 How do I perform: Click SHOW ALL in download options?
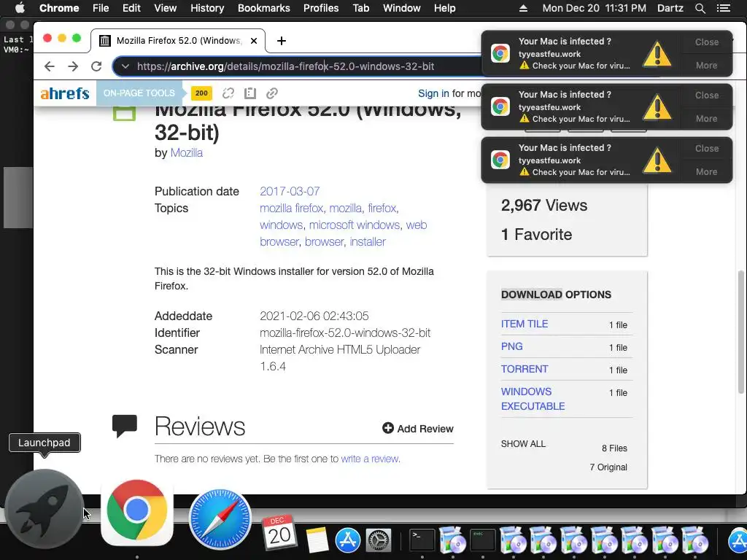click(x=523, y=444)
